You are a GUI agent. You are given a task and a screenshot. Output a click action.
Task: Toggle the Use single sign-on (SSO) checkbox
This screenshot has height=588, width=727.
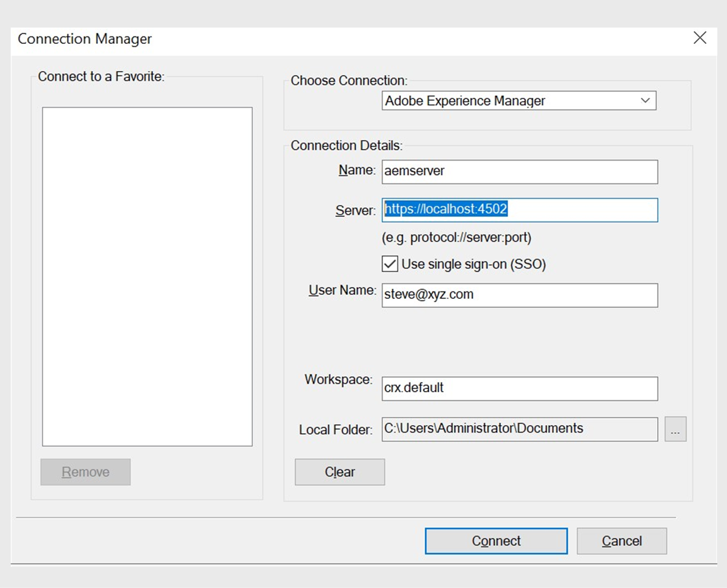(x=390, y=264)
